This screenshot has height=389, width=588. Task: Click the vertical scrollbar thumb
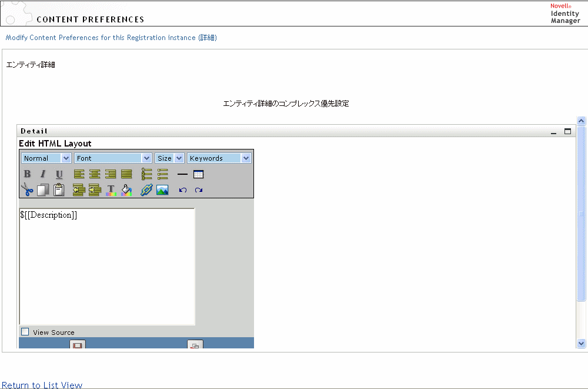coord(582,213)
